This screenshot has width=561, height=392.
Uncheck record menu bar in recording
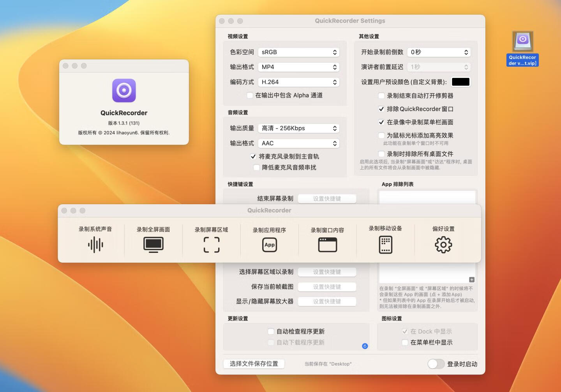[x=381, y=122]
